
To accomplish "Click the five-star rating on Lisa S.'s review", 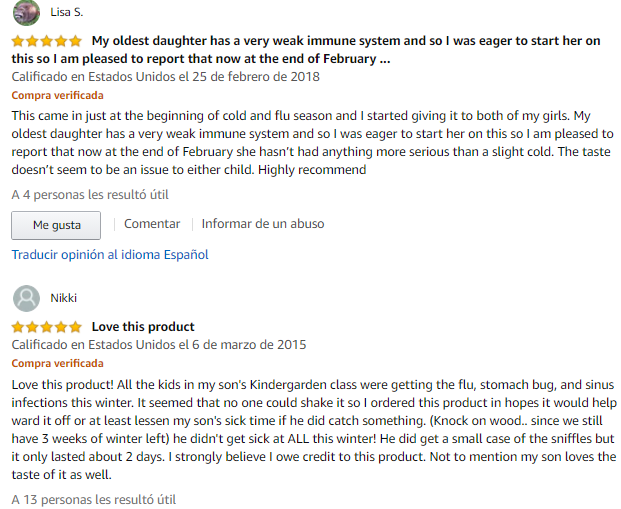I will click(x=47, y=42).
